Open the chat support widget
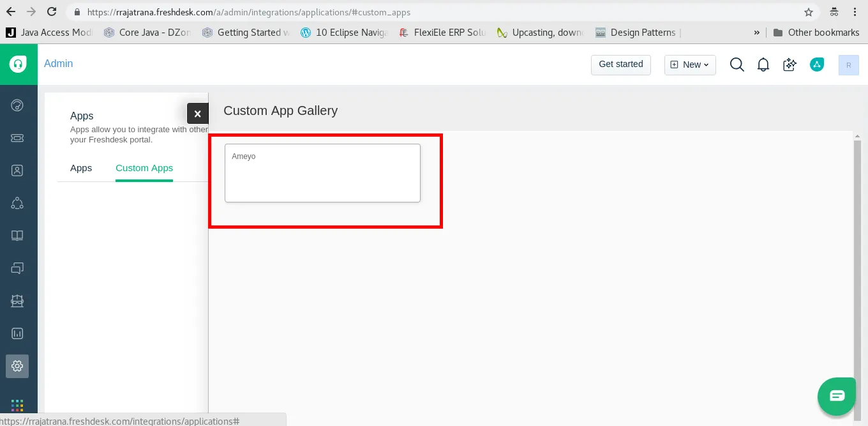The image size is (868, 426). coord(837,396)
